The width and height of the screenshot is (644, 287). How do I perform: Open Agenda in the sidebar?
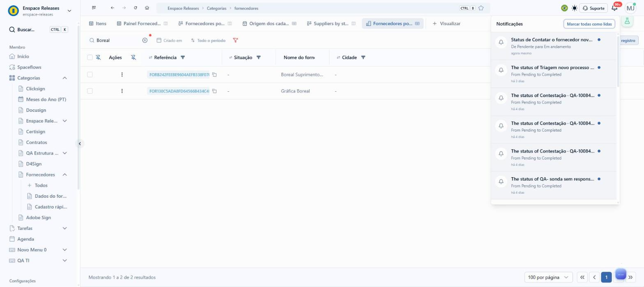pyautogui.click(x=25, y=239)
